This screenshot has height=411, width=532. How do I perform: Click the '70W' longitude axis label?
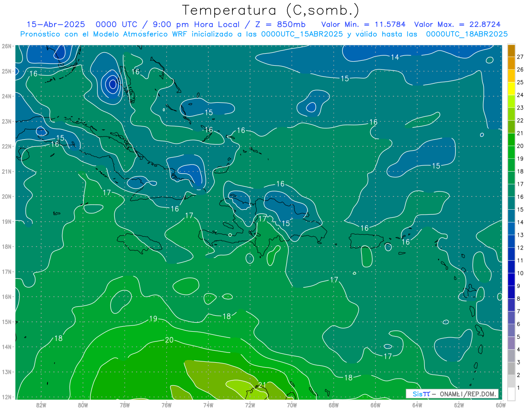[x=292, y=404]
